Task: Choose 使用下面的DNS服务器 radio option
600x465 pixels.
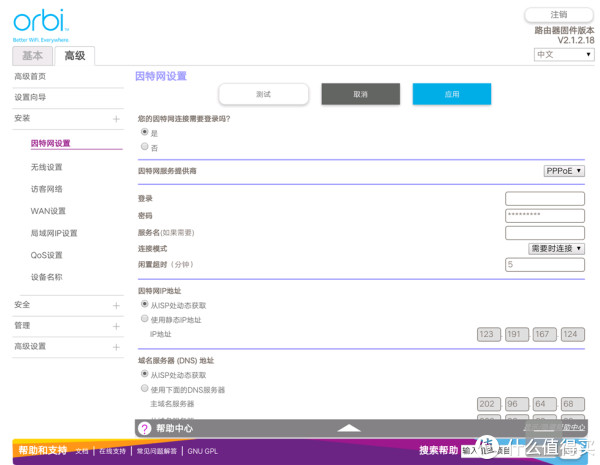Action: [145, 388]
